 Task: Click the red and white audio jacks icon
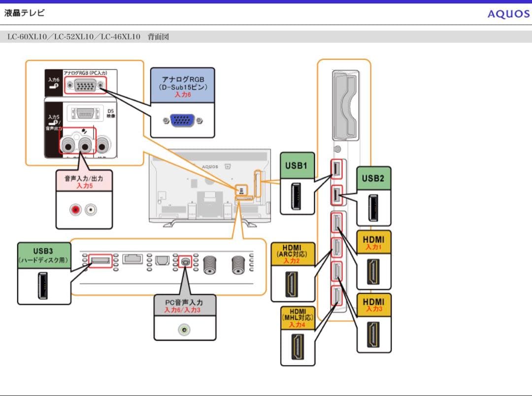[83, 210]
